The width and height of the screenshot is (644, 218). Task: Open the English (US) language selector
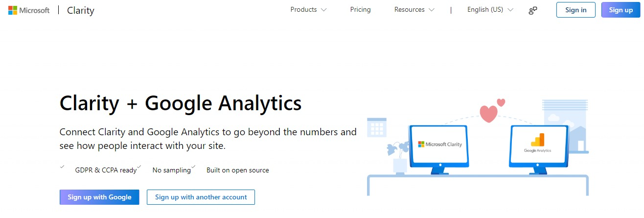(490, 10)
